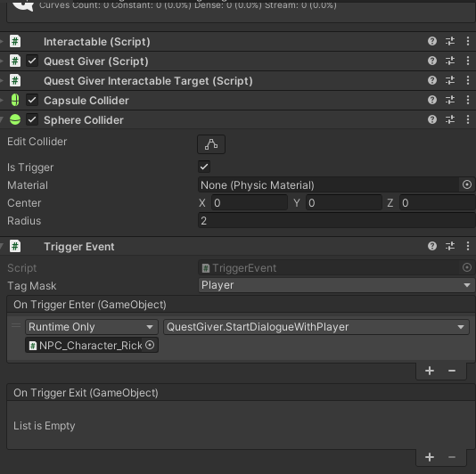Click the TriggerEvent script reference field

click(x=337, y=267)
